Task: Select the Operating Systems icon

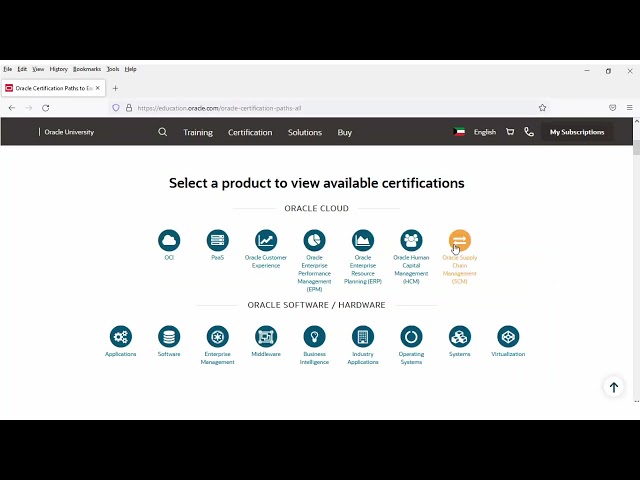Action: [x=411, y=337]
